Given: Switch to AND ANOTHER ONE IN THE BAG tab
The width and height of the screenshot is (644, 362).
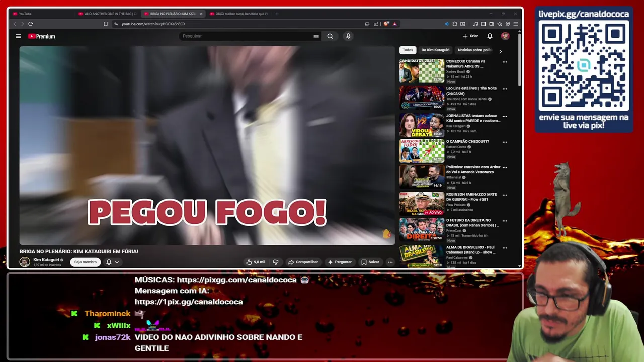Looking at the screenshot, I should click(108, 14).
